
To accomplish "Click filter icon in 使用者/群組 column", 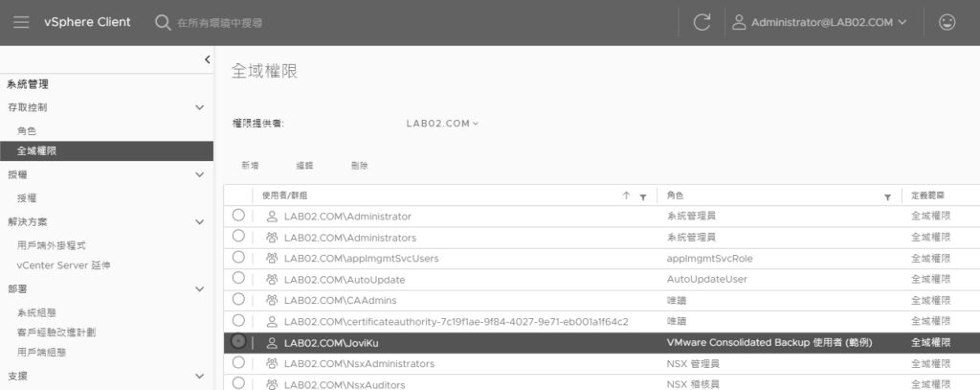I will (x=642, y=196).
